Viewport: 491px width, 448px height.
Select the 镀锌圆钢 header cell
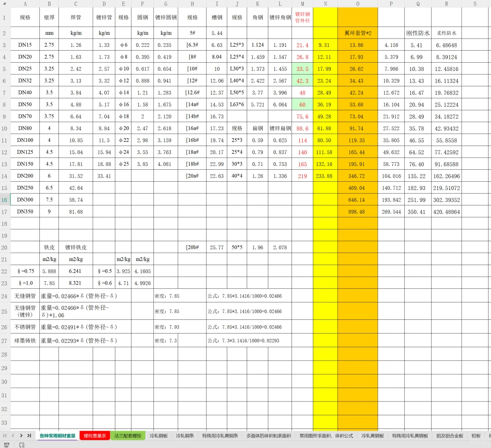coord(165,17)
